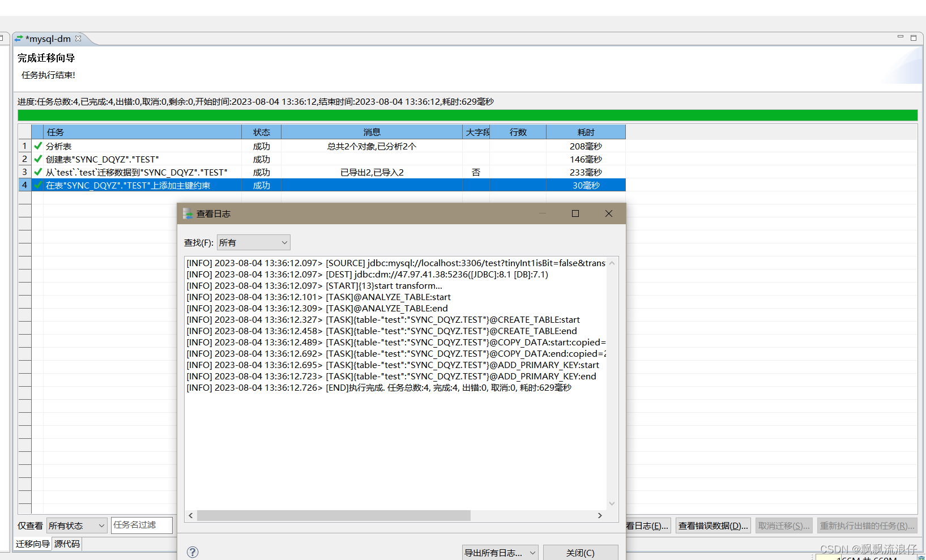Screen dimensions: 926x560
Task: Click the ADD_PRIMARY_KEY:end log line
Action: [x=391, y=376]
